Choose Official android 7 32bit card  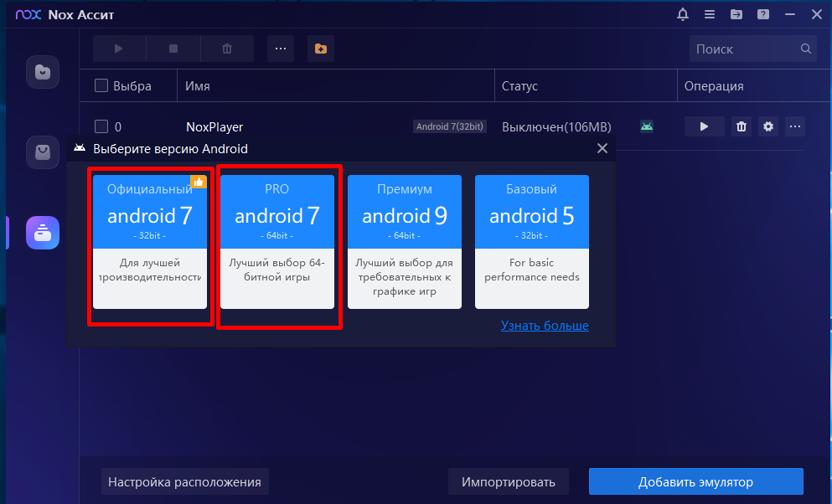click(150, 242)
